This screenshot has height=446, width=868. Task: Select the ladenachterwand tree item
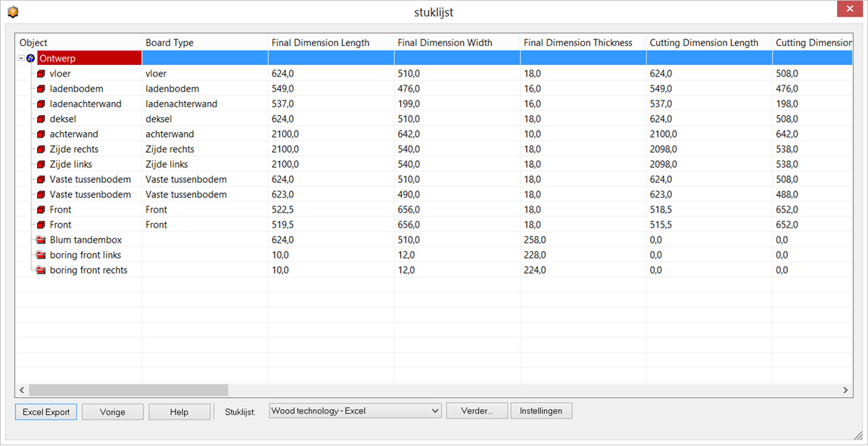point(86,104)
